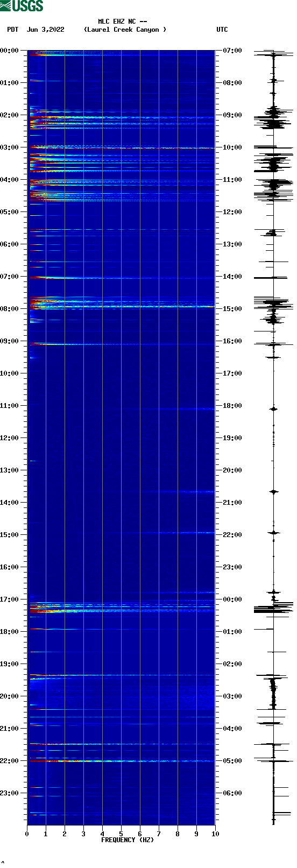The height and width of the screenshot is (868, 297).
Task: Click the frequency axis label '2'
Action: pyautogui.click(x=65, y=834)
